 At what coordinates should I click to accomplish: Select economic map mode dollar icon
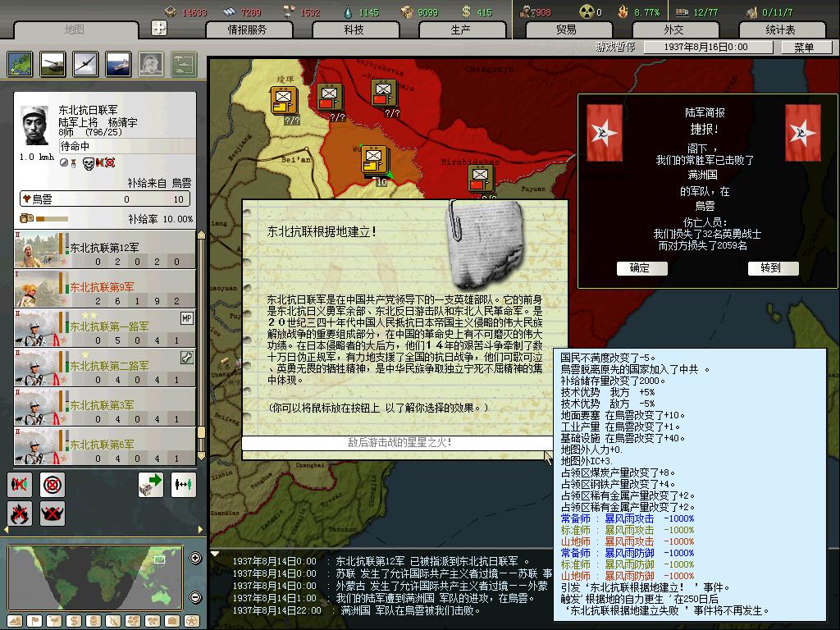[74, 622]
